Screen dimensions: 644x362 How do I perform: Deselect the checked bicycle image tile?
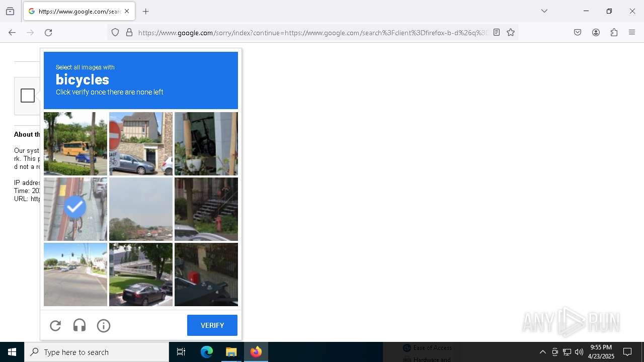click(75, 209)
